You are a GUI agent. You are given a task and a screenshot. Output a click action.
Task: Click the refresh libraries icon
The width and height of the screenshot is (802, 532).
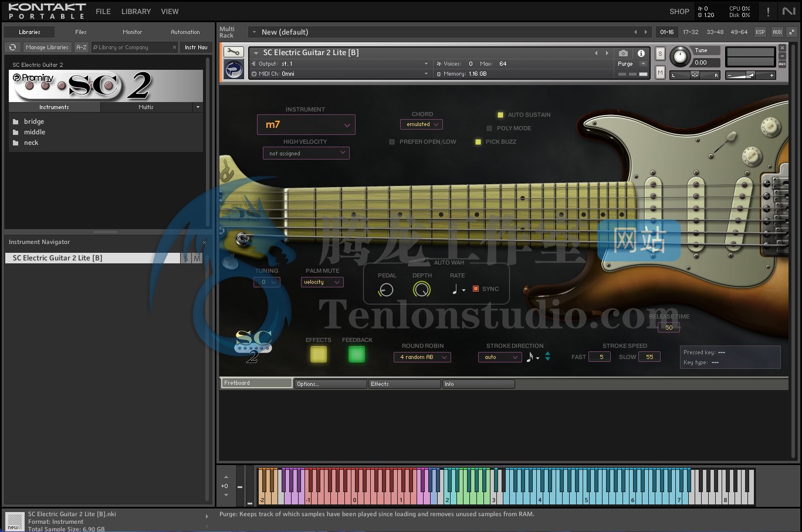tap(12, 47)
